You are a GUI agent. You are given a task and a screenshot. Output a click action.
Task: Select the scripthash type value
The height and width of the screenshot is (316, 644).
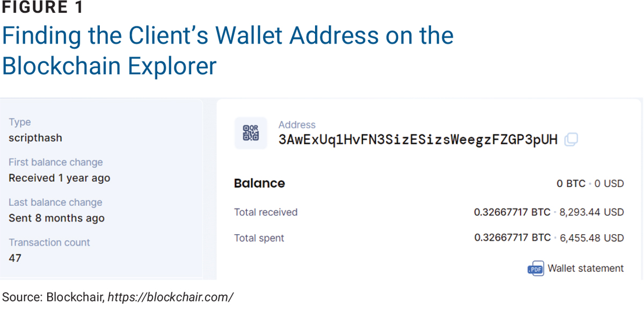click(35, 138)
